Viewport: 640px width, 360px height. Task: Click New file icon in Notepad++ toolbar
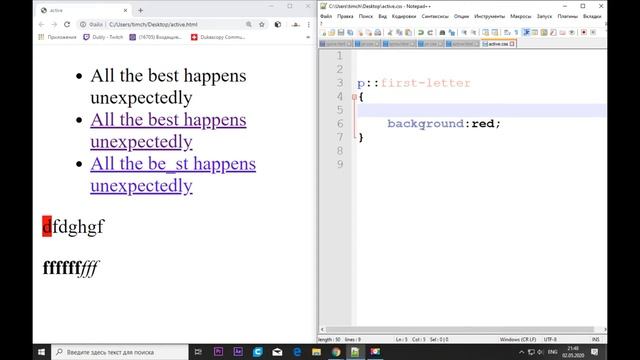pyautogui.click(x=323, y=32)
